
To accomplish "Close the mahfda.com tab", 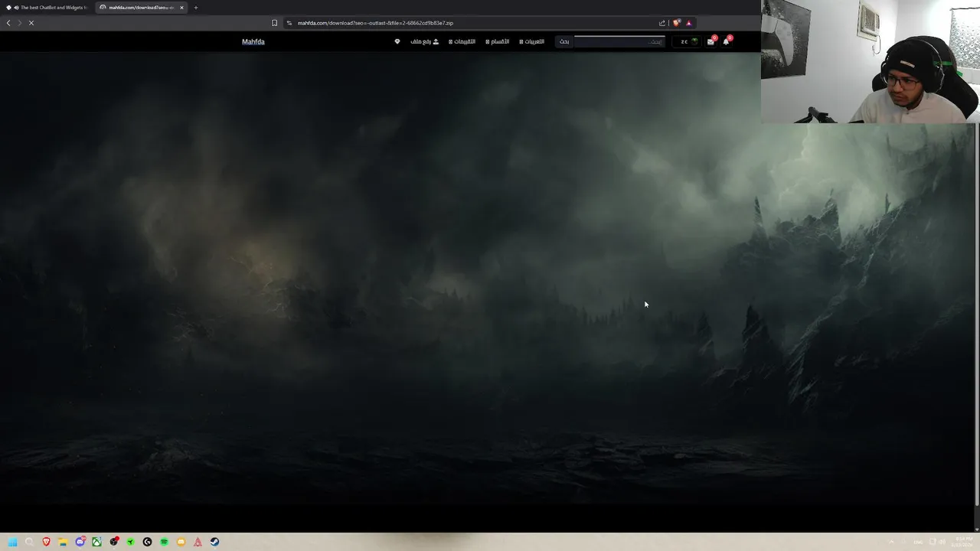I will coord(181,8).
